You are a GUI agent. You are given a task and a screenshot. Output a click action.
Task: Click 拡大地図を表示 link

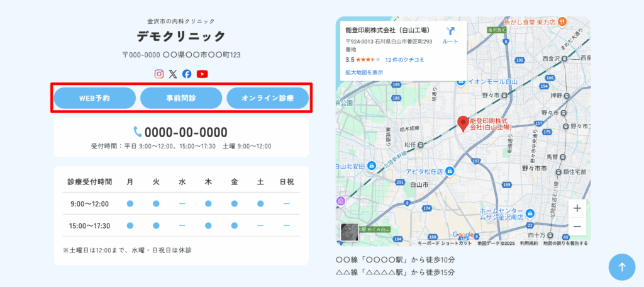(364, 72)
